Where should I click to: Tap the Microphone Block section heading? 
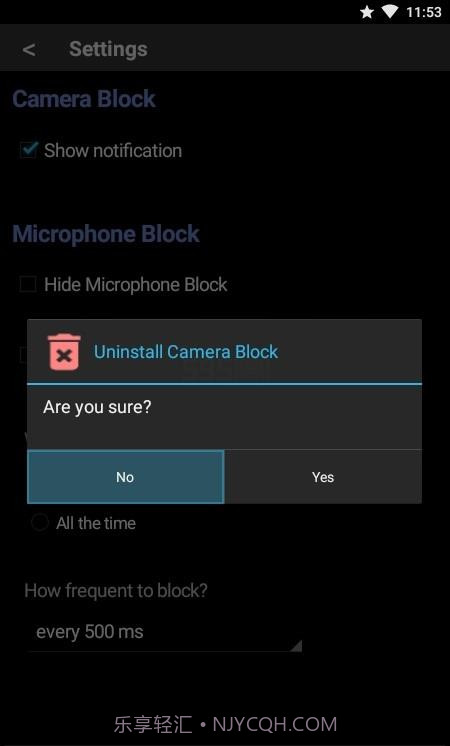[106, 234]
